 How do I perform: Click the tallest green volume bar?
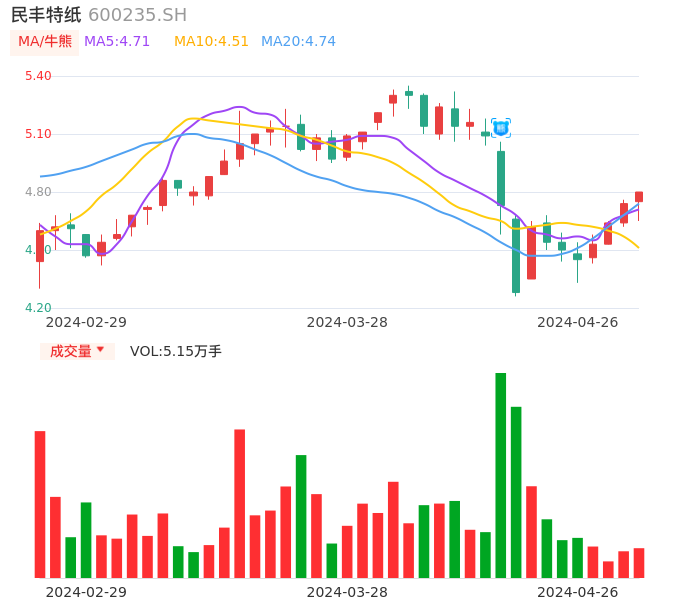pyautogui.click(x=501, y=475)
